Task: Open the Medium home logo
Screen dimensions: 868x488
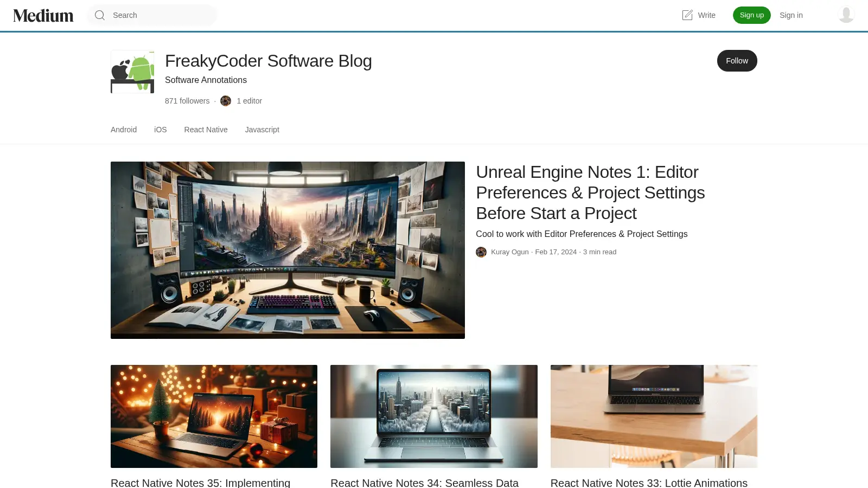Action: pos(43,15)
